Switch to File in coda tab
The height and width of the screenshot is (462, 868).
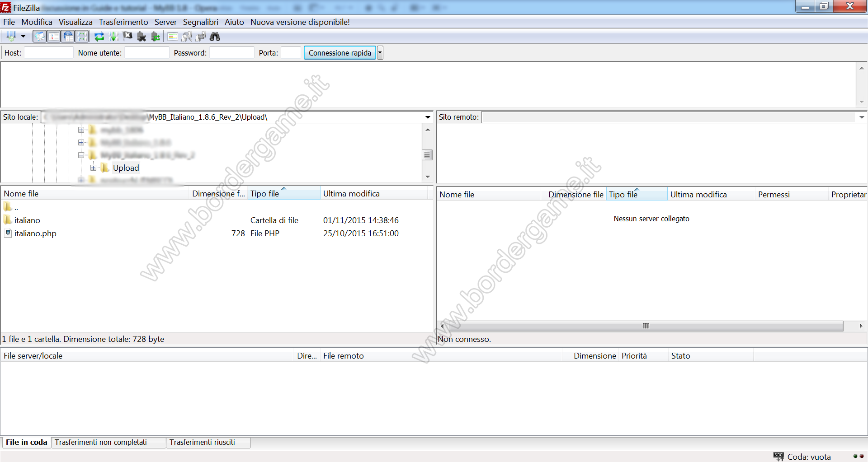(x=26, y=443)
